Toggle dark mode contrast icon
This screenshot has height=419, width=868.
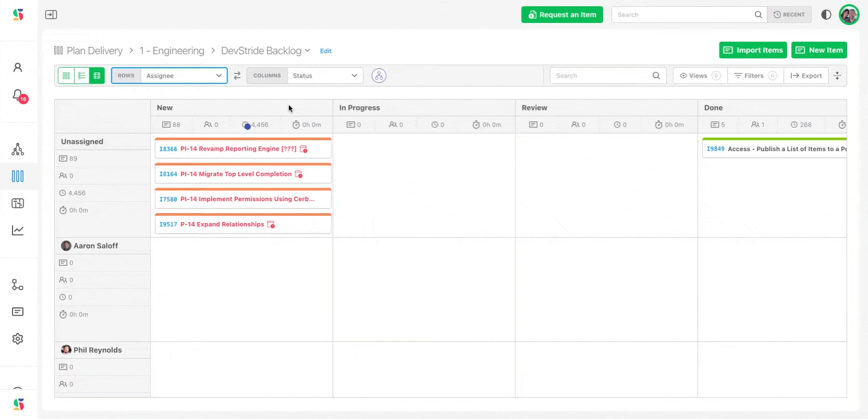click(x=826, y=15)
